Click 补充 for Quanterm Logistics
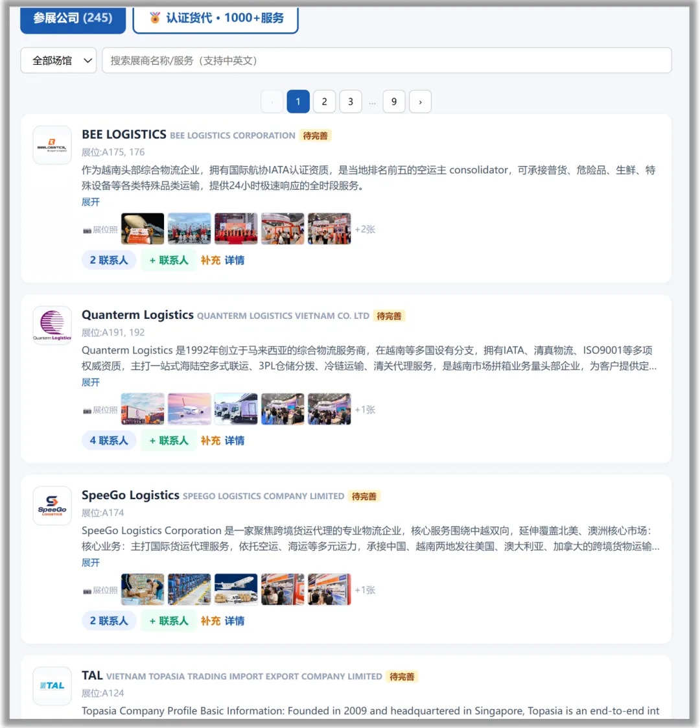This screenshot has width=700, height=728. [x=210, y=440]
